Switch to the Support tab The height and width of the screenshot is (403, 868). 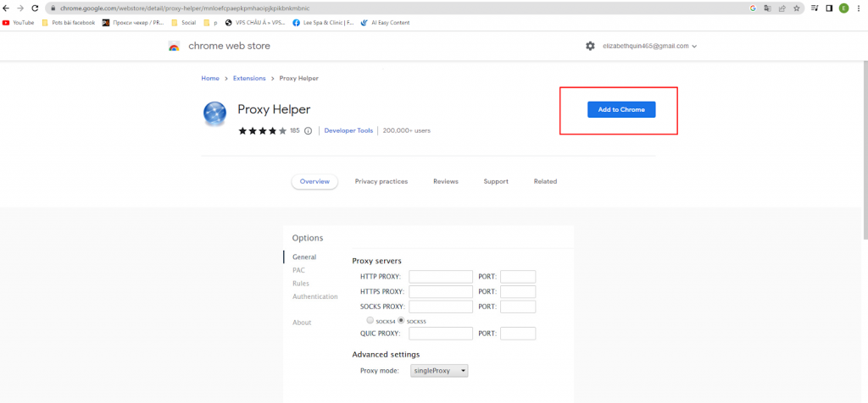(x=496, y=181)
